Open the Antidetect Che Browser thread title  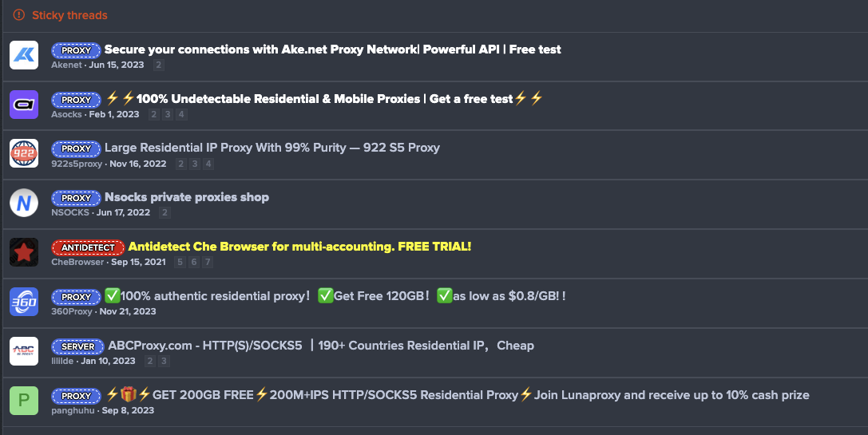point(299,247)
